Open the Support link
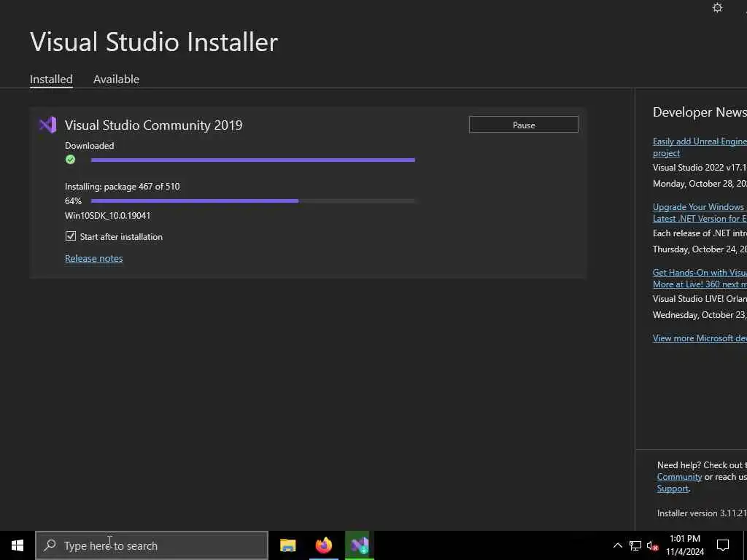Viewport: 747px width, 560px height. [673, 489]
